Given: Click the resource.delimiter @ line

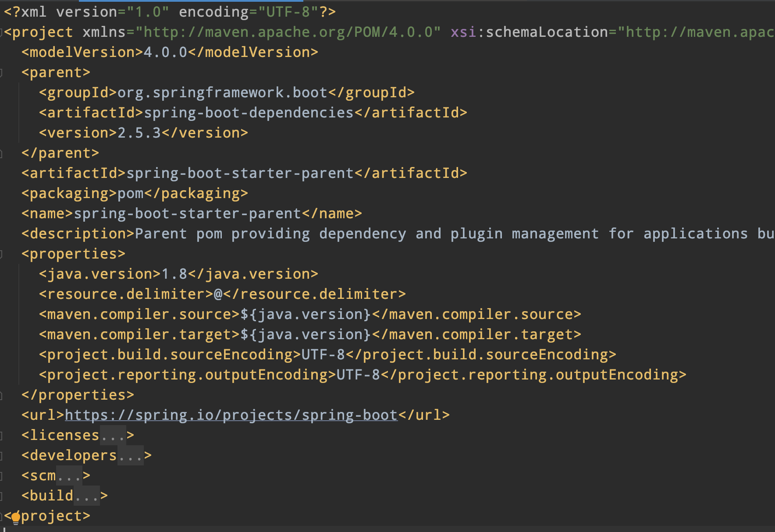Looking at the screenshot, I should [x=222, y=294].
